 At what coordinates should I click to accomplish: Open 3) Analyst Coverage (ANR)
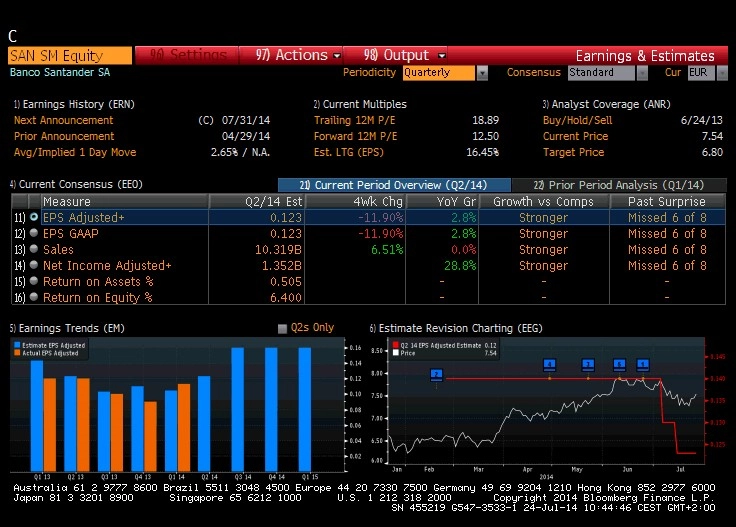[606, 104]
